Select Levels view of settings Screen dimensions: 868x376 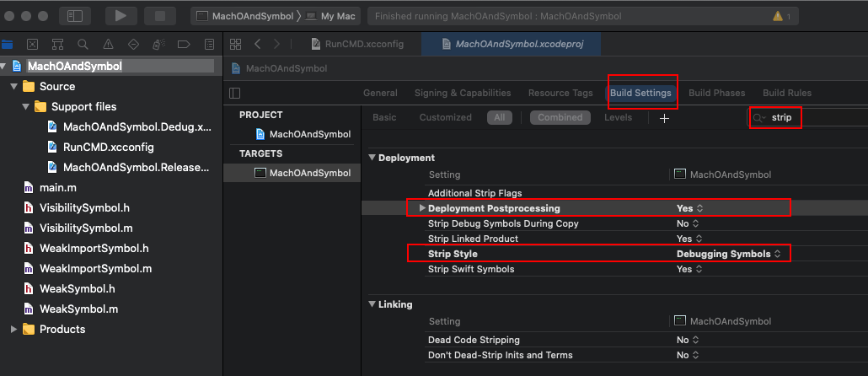click(619, 117)
